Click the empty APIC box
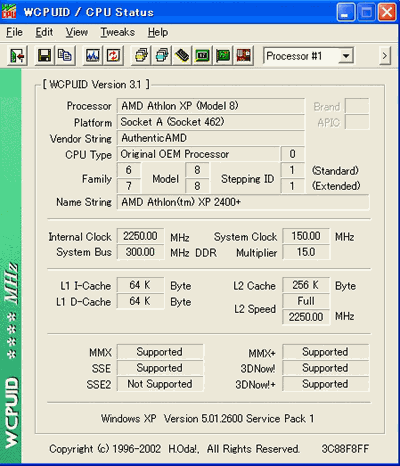Viewport: 400px width, 466px height. [x=357, y=122]
